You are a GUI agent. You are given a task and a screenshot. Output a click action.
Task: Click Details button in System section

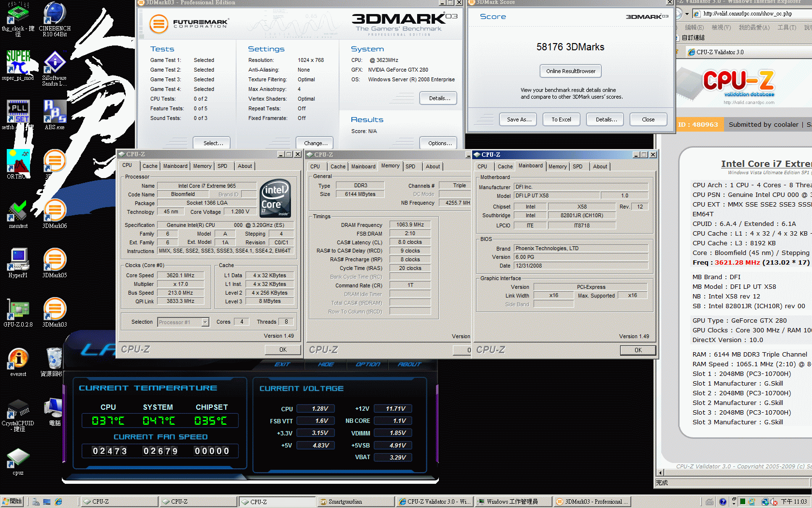439,98
